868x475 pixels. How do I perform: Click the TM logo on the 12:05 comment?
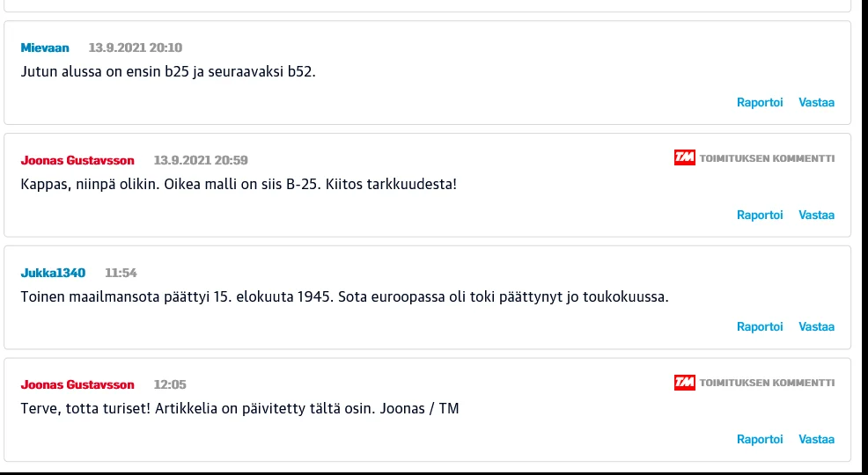(x=684, y=383)
